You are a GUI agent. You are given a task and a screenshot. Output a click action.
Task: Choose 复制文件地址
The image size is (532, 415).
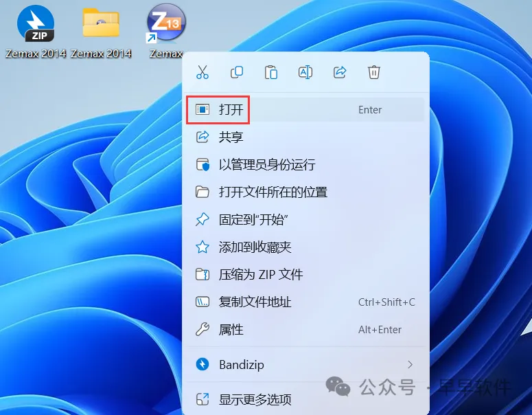(x=305, y=302)
